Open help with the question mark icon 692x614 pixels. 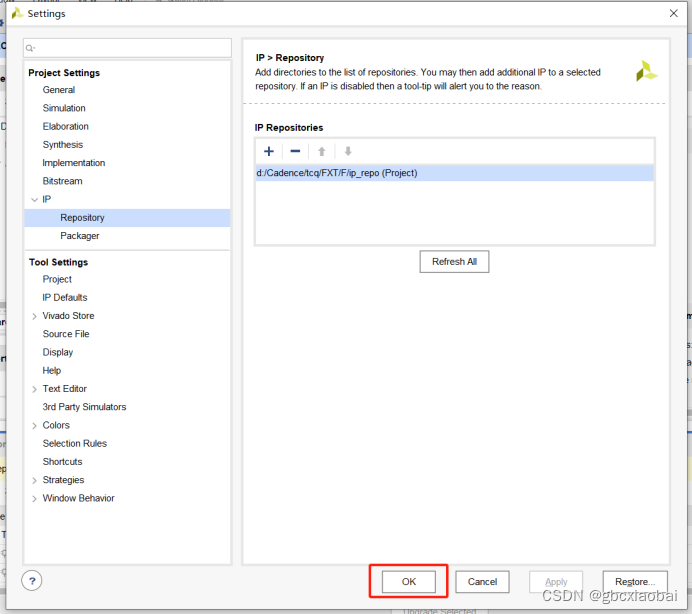click(x=32, y=580)
